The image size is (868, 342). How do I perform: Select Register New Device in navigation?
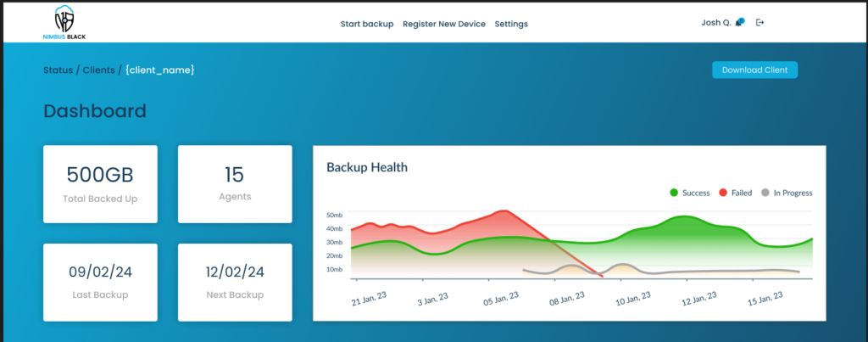444,24
